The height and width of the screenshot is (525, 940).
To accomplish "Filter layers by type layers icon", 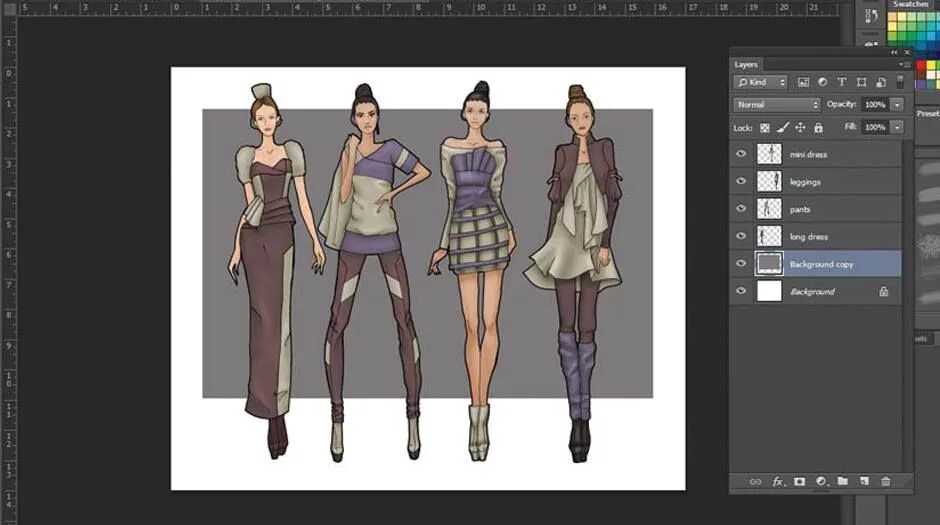I will pyautogui.click(x=842, y=82).
